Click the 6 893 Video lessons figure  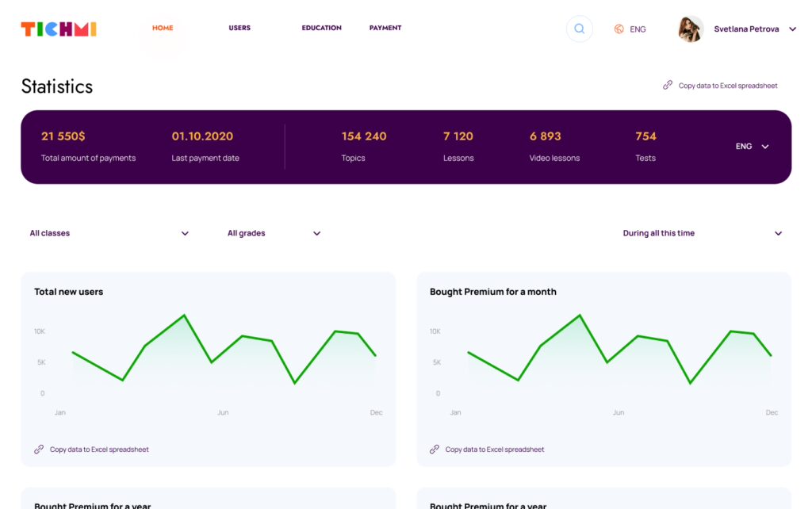[x=546, y=136]
